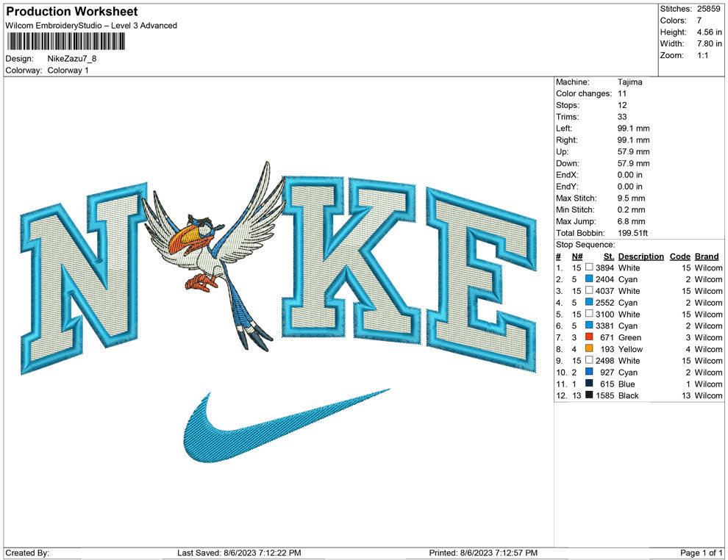This screenshot has width=728, height=560.
Task: Click the letter N in the design
Action: click(x=85, y=279)
